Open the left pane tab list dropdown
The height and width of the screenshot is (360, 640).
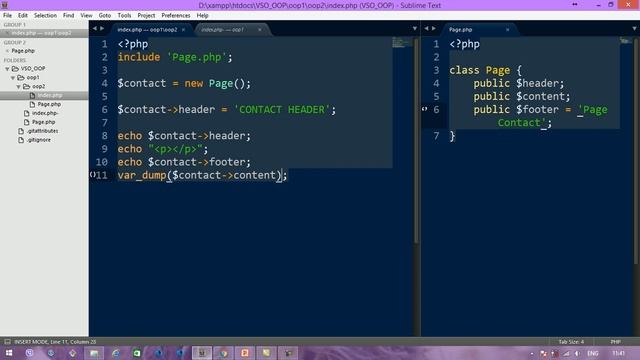(415, 29)
